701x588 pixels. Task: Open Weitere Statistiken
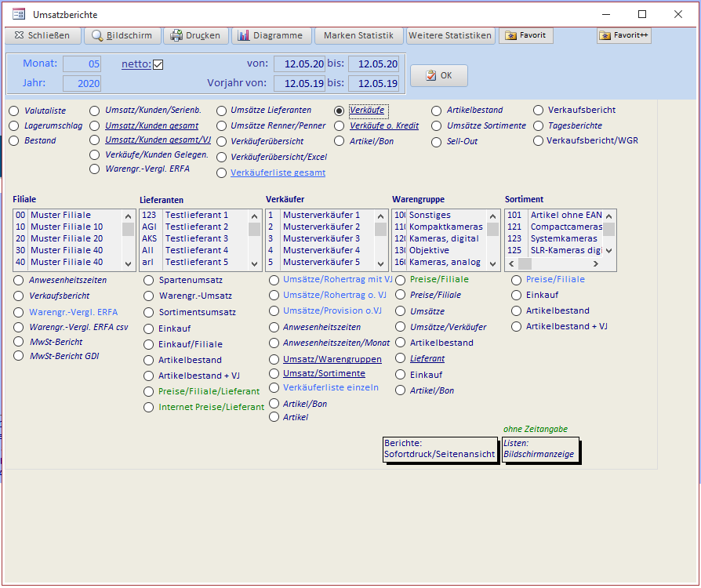click(x=450, y=35)
